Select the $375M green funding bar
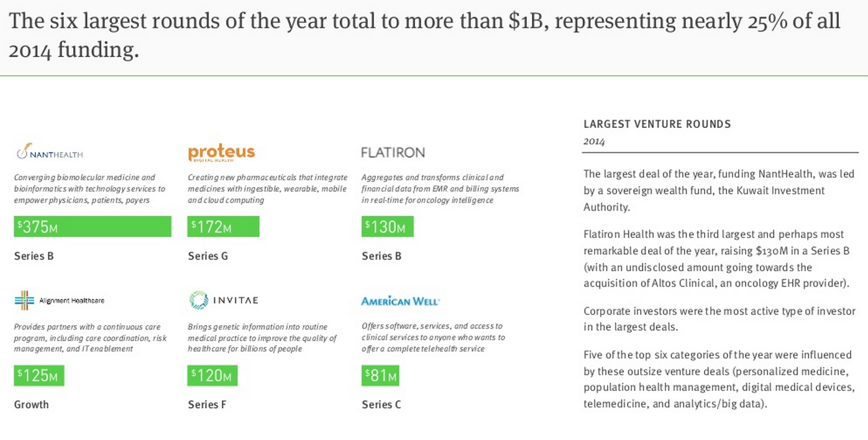Image resolution: width=868 pixels, height=440 pixels. (93, 227)
